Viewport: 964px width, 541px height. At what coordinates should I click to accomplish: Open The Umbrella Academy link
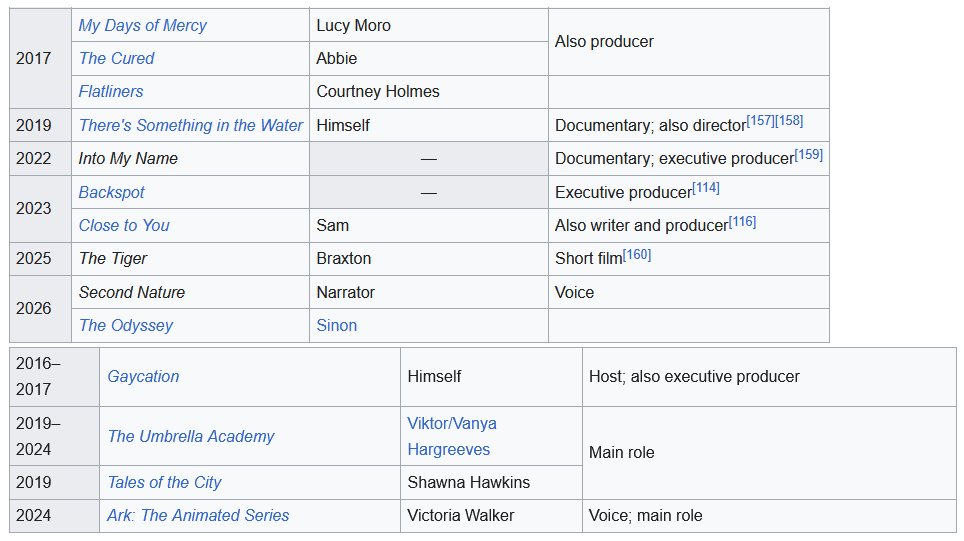click(x=191, y=436)
